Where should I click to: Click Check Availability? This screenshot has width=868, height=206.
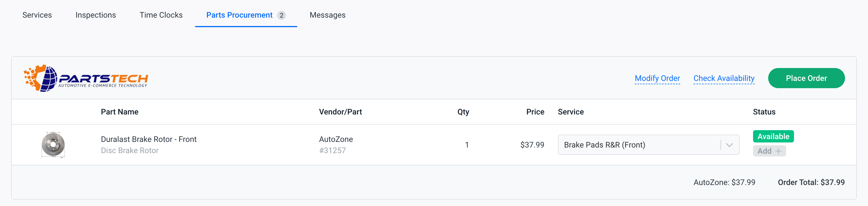(x=724, y=78)
